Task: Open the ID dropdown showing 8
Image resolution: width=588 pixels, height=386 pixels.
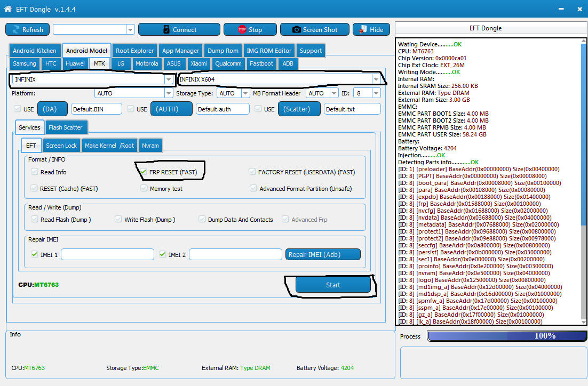Action: click(x=376, y=93)
